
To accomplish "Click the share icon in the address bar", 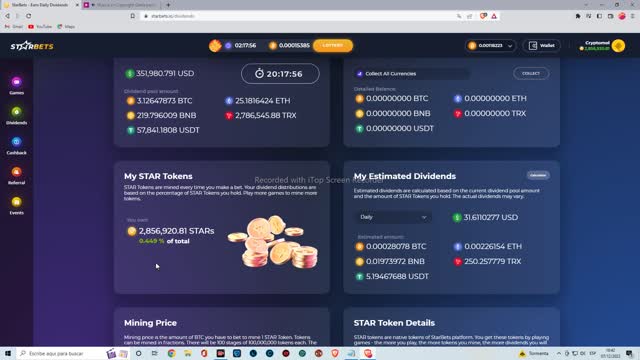I will tap(470, 16).
